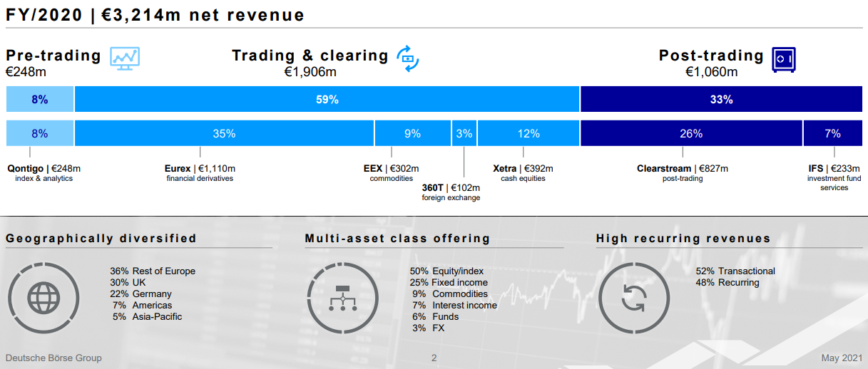Viewport: 868px width, 369px height.
Task: Select the '30% UK' line
Action: (128, 283)
